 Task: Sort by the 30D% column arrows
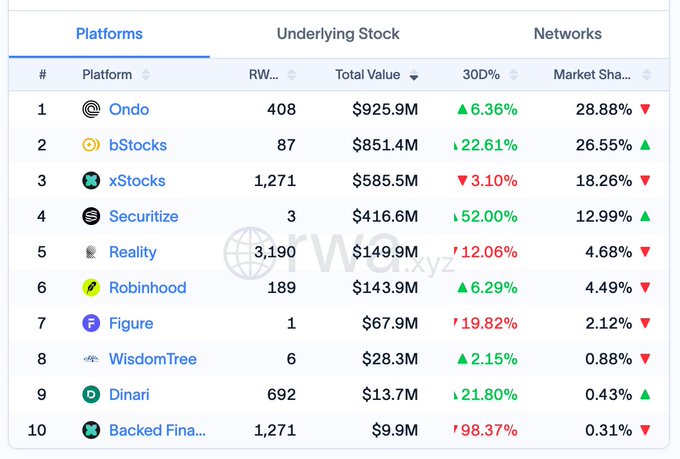tap(513, 75)
